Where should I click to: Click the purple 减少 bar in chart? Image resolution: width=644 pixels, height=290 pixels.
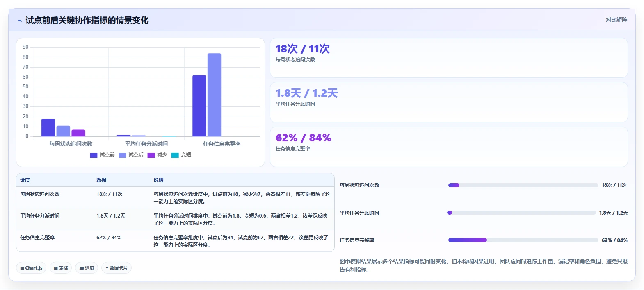pyautogui.click(x=78, y=133)
